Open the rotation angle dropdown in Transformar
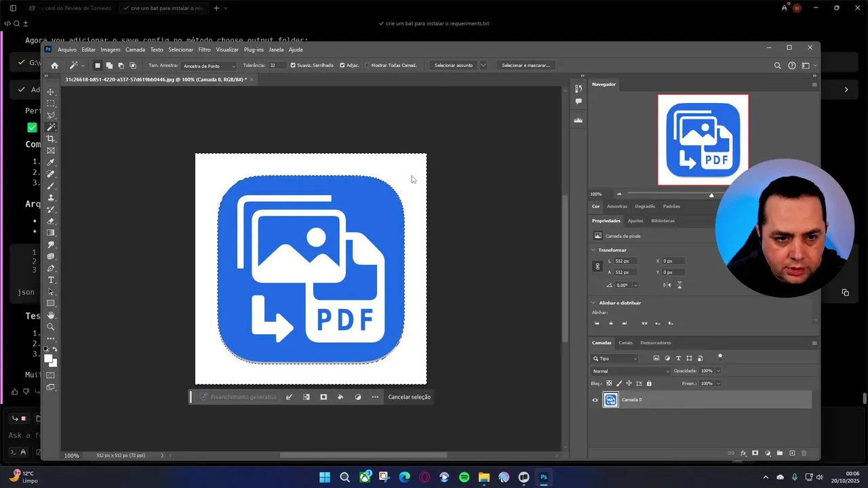 (x=635, y=285)
